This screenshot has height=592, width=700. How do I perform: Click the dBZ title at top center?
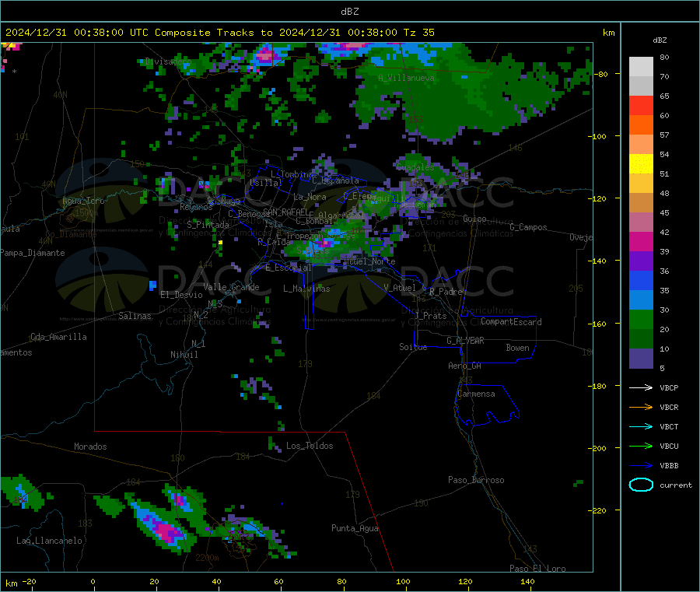click(x=349, y=12)
